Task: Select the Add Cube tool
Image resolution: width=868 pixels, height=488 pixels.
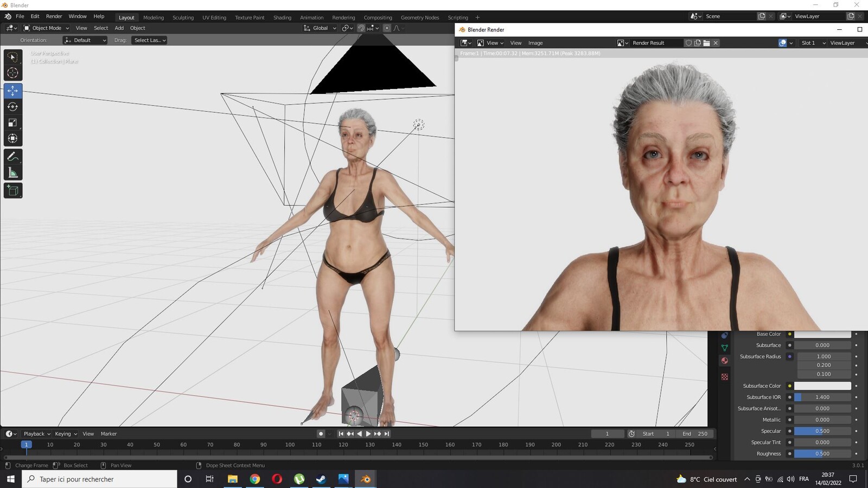Action: click(12, 190)
